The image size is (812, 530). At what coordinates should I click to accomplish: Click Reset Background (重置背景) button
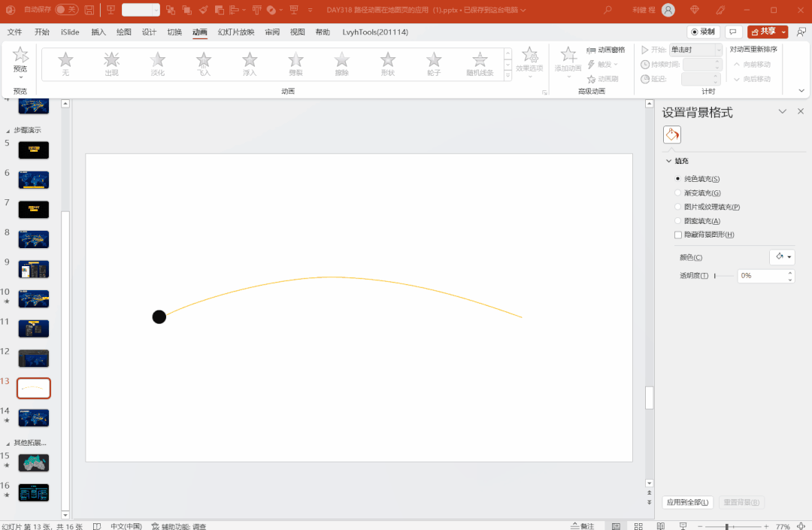(741, 502)
